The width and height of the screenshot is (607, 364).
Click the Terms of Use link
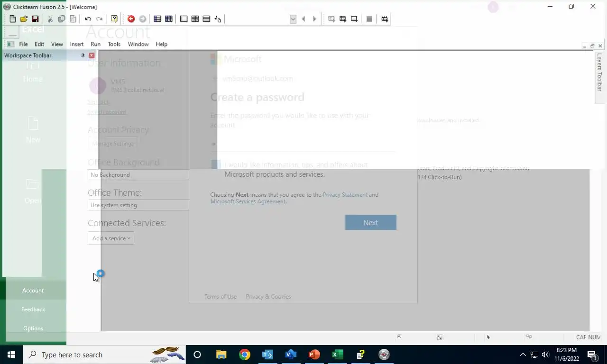pos(221,297)
